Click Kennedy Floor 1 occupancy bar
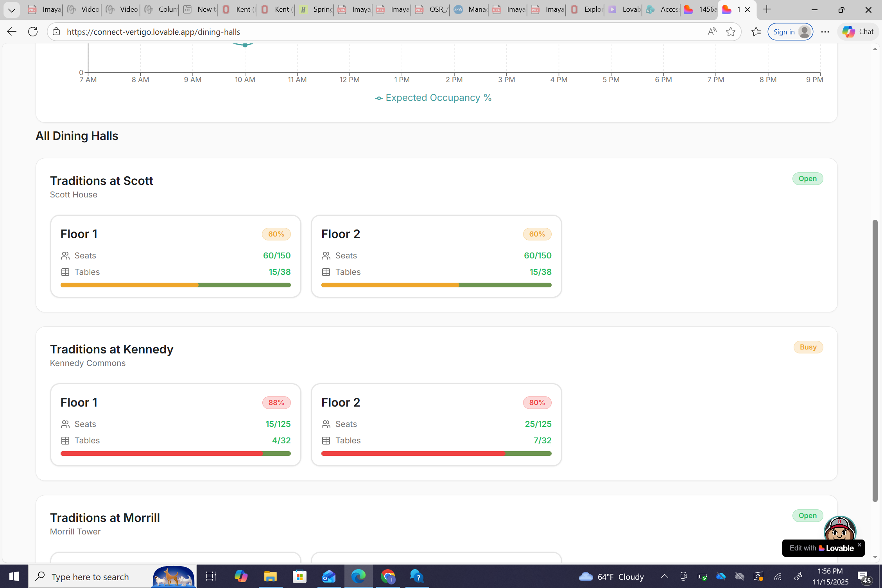Image resolution: width=882 pixels, height=588 pixels. [x=176, y=454]
